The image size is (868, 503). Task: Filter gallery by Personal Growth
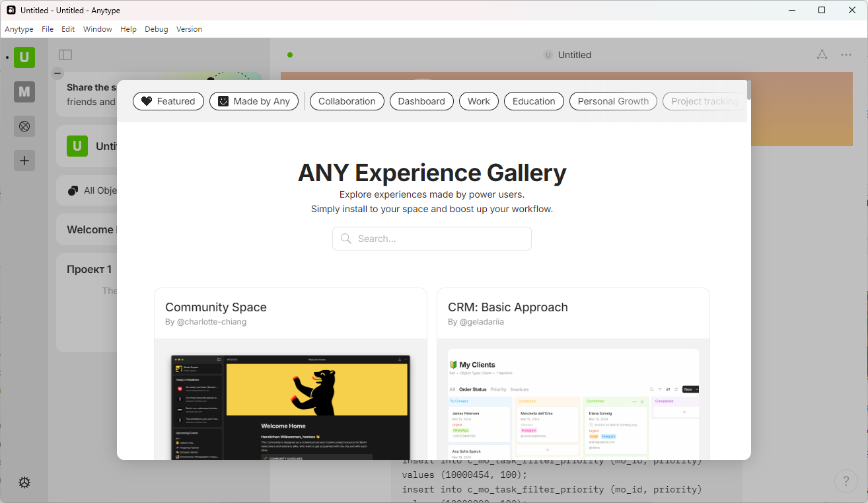pos(613,101)
